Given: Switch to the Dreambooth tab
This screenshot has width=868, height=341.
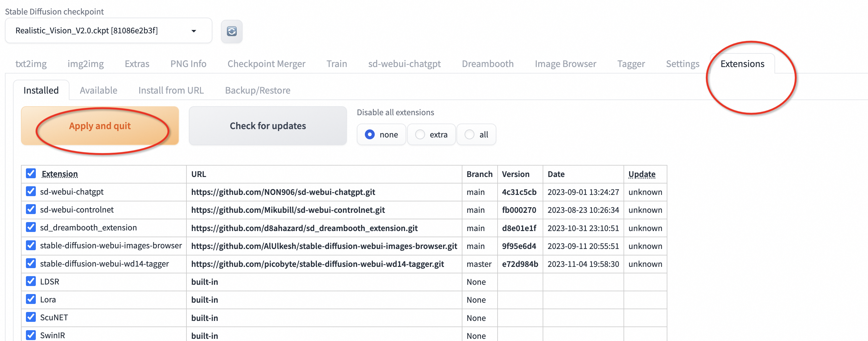Looking at the screenshot, I should coord(487,64).
